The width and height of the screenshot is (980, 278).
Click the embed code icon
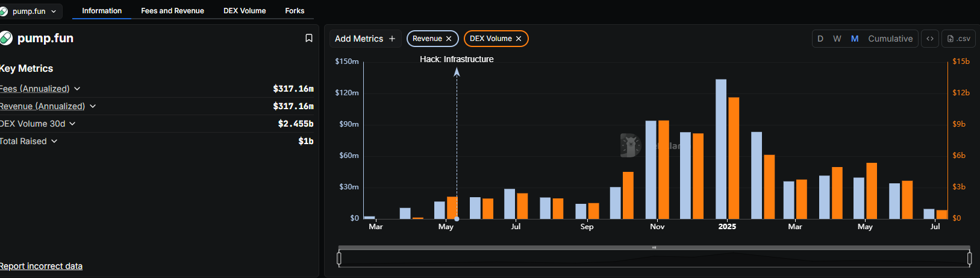pos(930,39)
